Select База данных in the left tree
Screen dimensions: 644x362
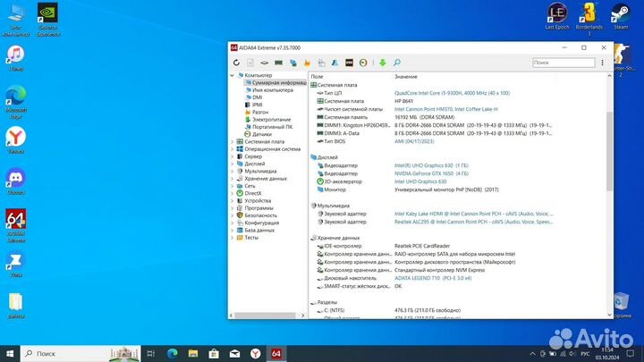click(259, 231)
